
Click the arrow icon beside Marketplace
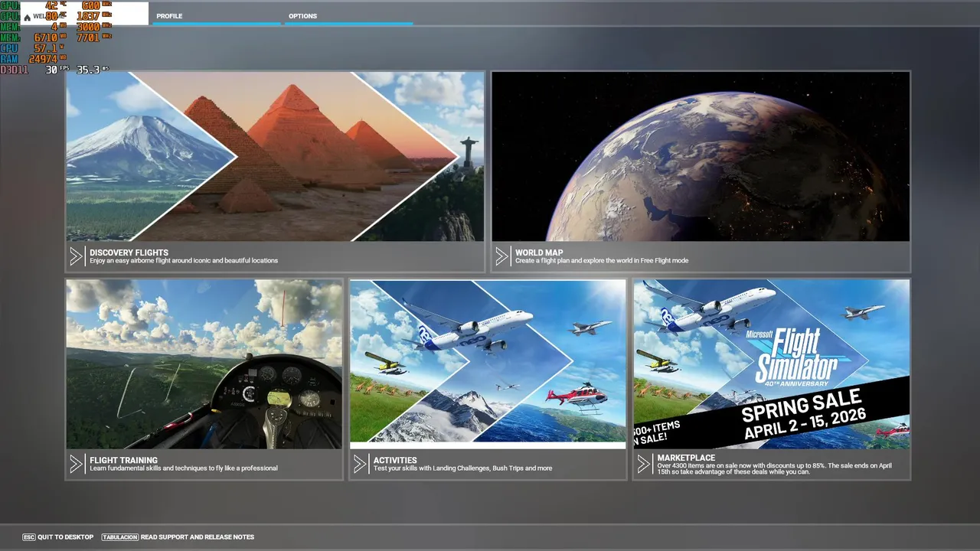[x=644, y=464]
